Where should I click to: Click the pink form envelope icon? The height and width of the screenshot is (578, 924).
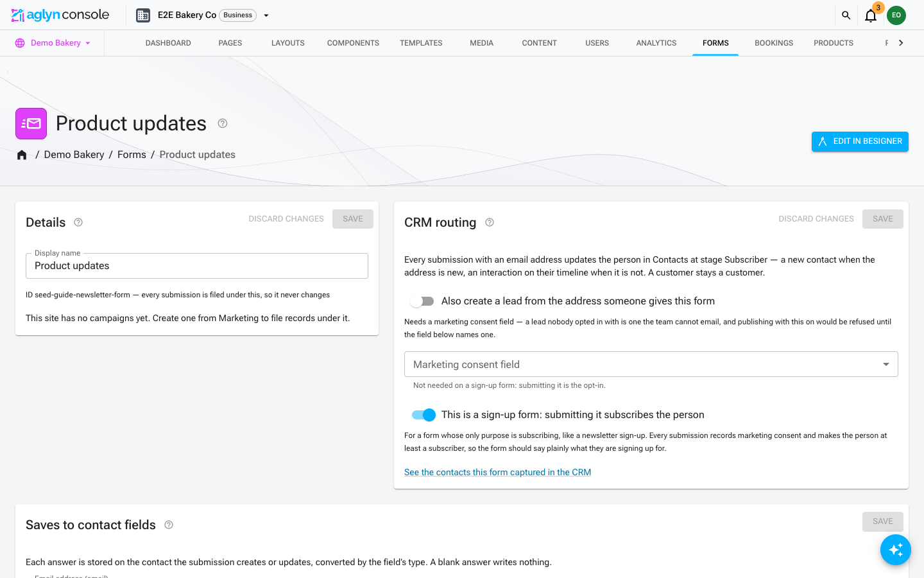[x=31, y=123]
